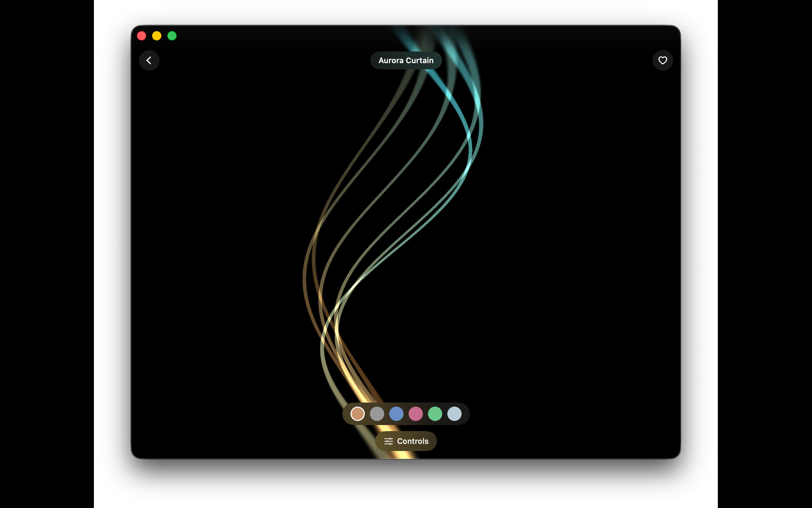Viewport: 812px width, 508px height.
Task: Select the tan orange color swatch
Action: [358, 414]
